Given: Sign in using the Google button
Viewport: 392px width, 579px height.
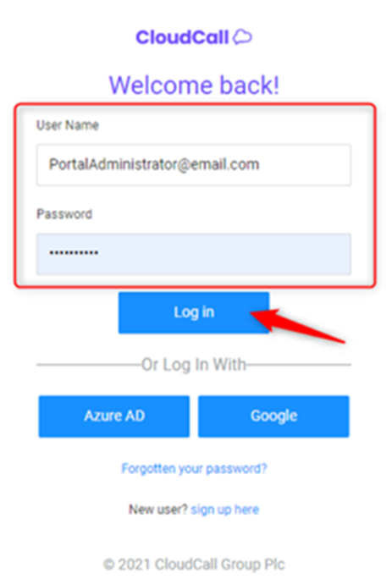Looking at the screenshot, I should 273,416.
